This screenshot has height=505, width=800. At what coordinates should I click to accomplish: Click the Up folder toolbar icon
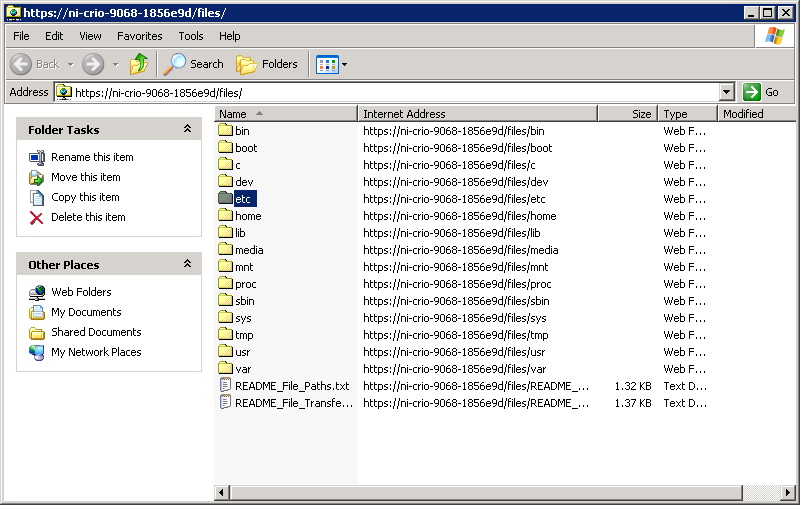tap(139, 64)
